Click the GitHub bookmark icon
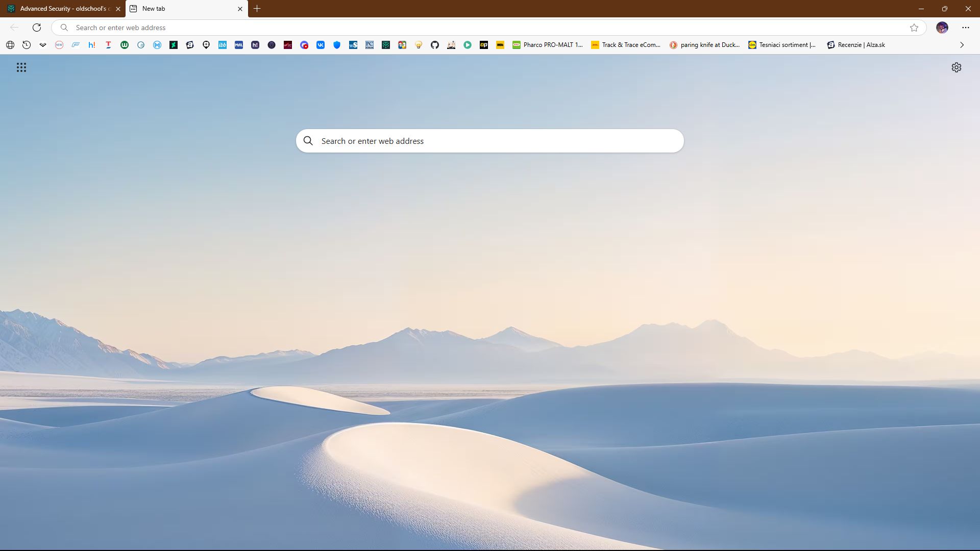This screenshot has width=980, height=551. tap(435, 45)
